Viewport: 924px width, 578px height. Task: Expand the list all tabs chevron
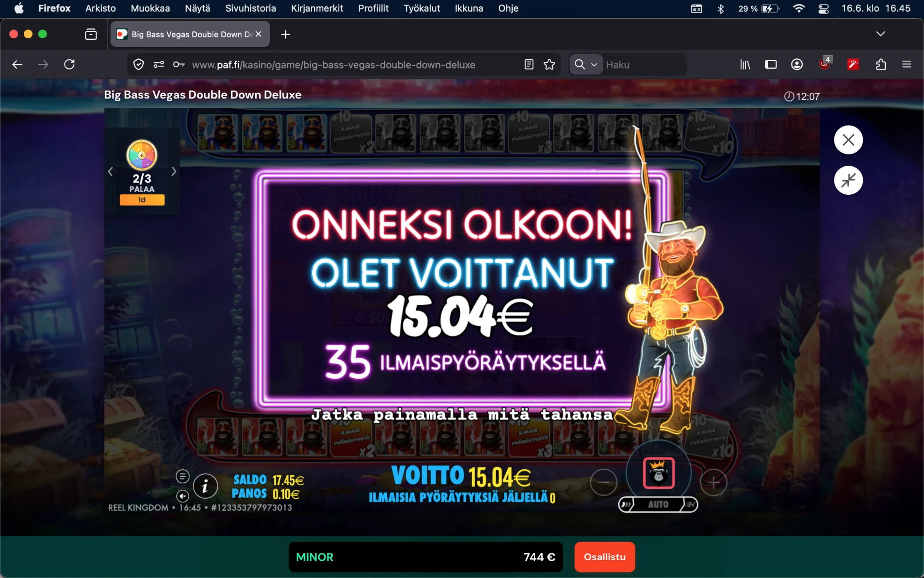(881, 34)
